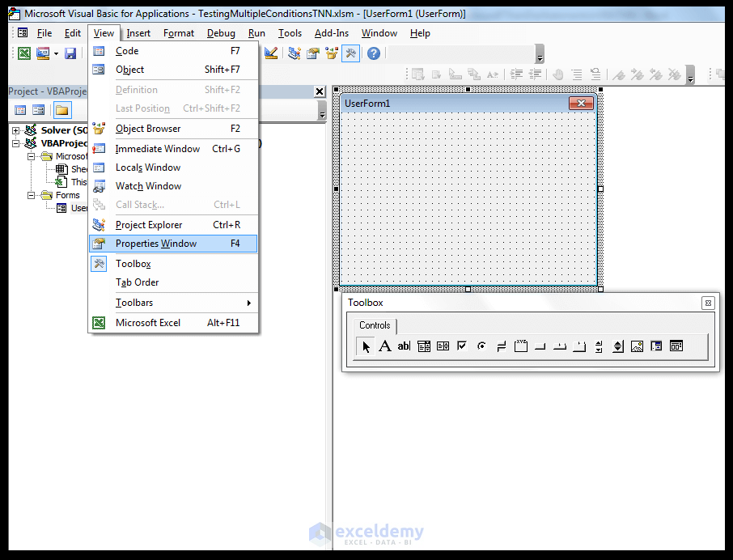Open the Tools menu

click(290, 33)
